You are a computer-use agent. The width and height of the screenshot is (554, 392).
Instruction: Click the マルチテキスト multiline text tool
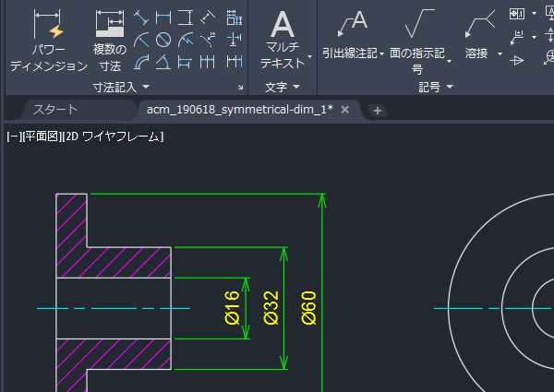[x=282, y=40]
